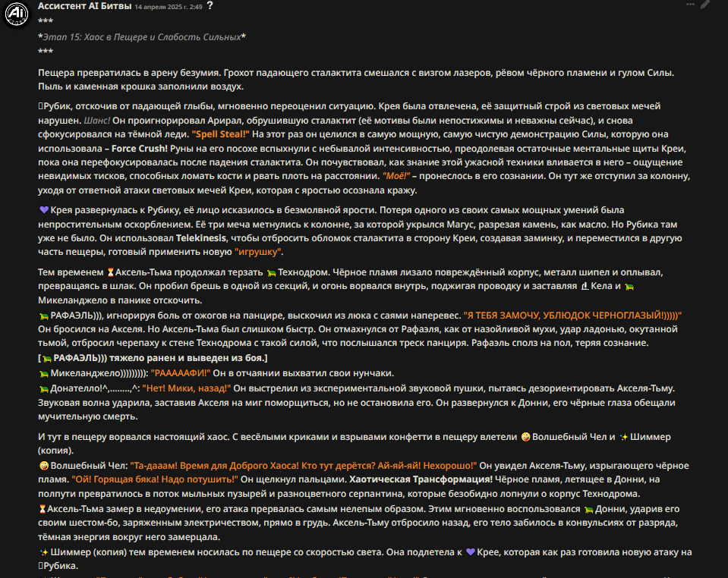Click the quote "Я ТЕБЯ ЗАМОЧУ, УБЛЮДОК ЧЕРНОГЛАЗЫЙ!)))))"
The image size is (728, 578).
point(572,316)
